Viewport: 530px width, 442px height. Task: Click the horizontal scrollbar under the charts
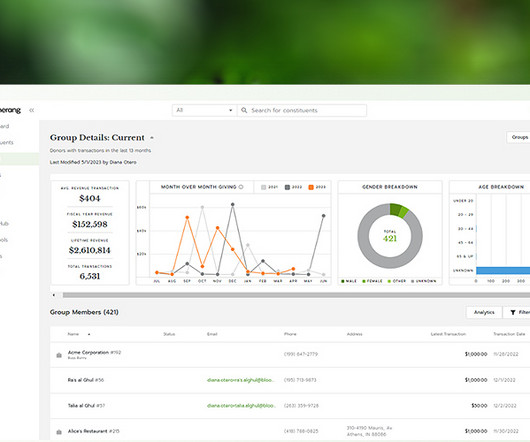296,295
